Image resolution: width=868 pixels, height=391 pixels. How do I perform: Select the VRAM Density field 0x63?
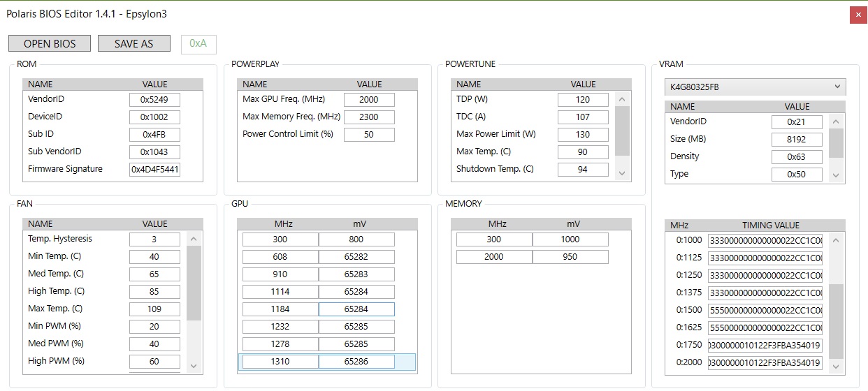797,156
